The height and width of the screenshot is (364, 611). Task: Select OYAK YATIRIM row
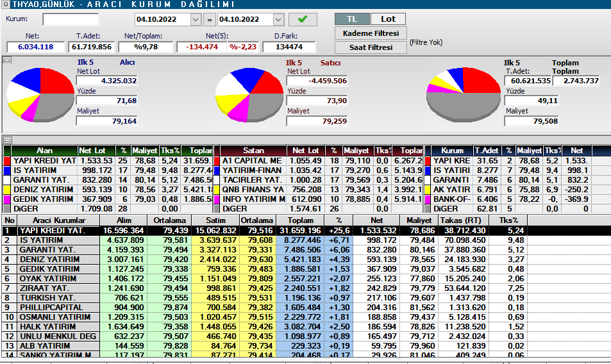tap(305, 279)
